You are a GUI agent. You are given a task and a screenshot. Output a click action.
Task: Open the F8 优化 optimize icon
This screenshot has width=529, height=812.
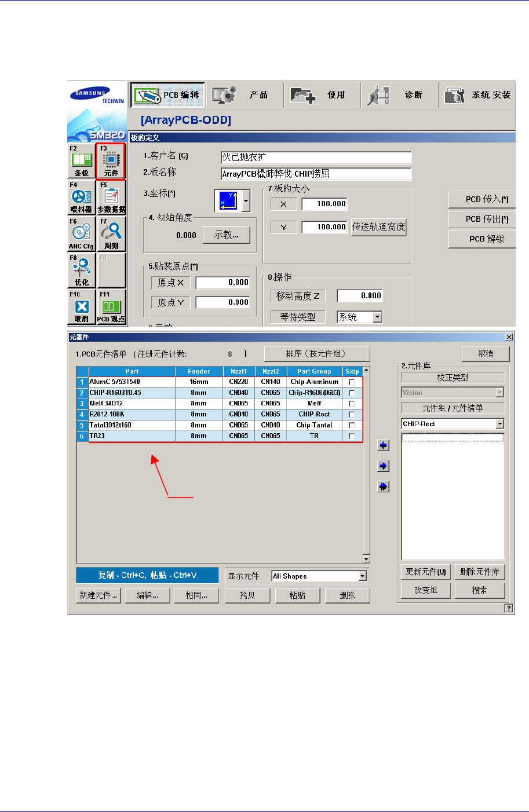pos(82,270)
